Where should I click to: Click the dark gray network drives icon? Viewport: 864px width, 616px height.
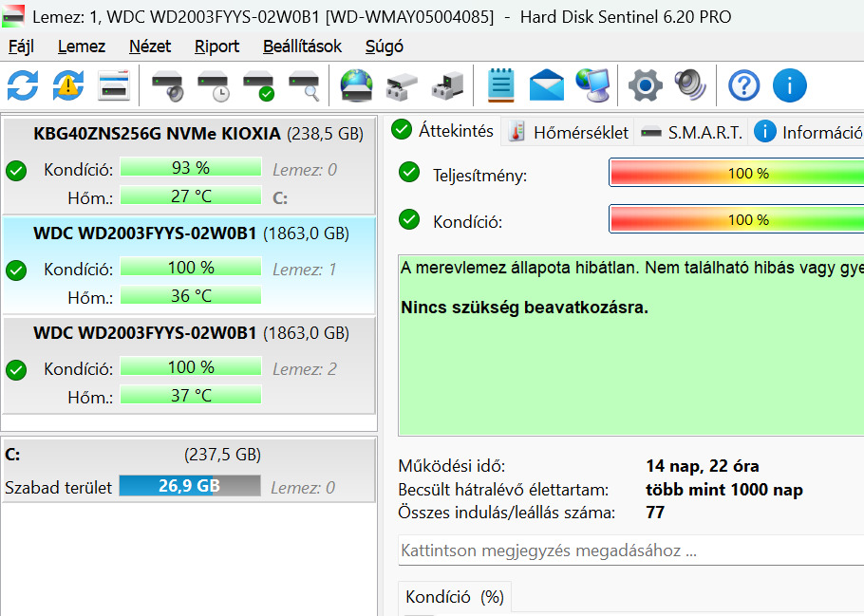(x=447, y=86)
